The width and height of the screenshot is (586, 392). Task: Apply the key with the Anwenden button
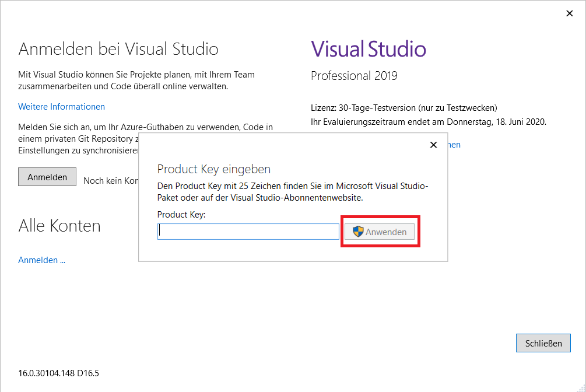(x=380, y=232)
